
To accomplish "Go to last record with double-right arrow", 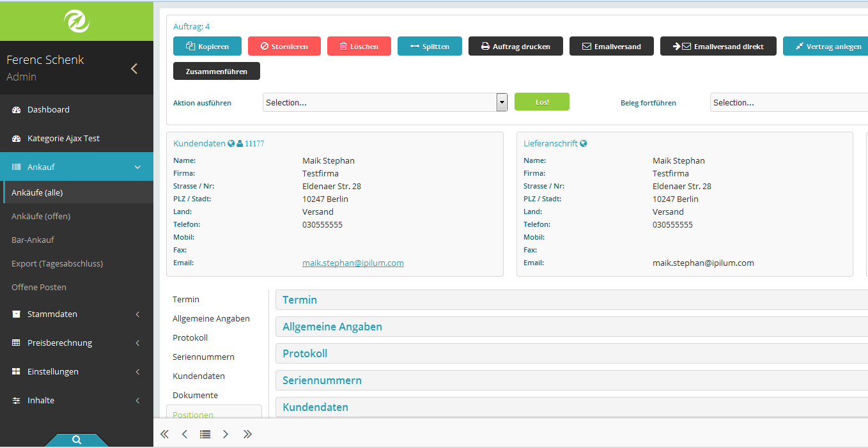I will pos(247,434).
